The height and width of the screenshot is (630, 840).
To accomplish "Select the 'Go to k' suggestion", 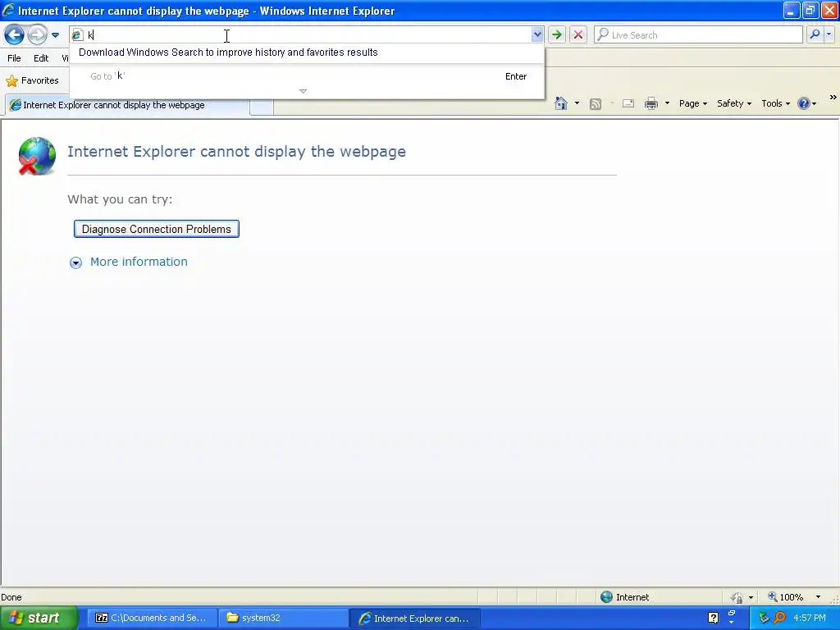I will pos(307,76).
